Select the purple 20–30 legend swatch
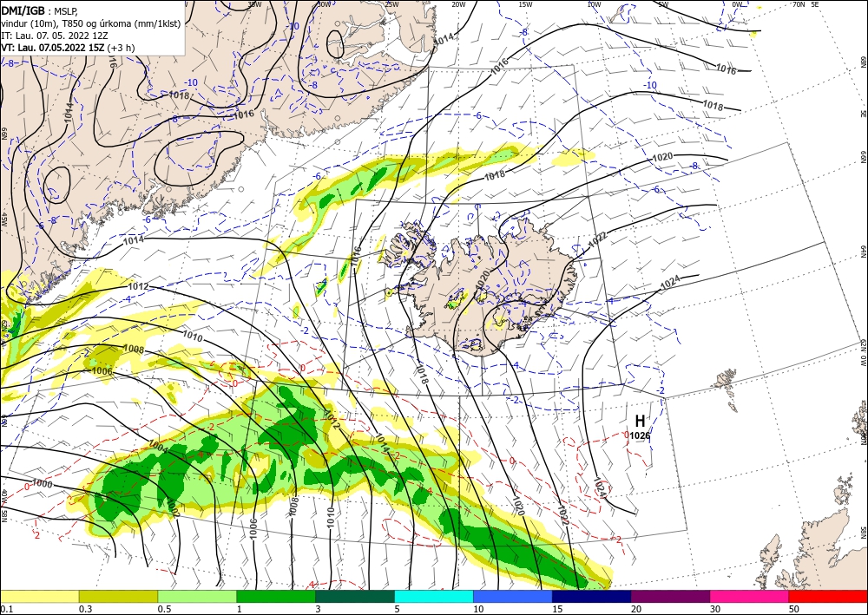Screen dimensions: 868x615 [670, 596]
